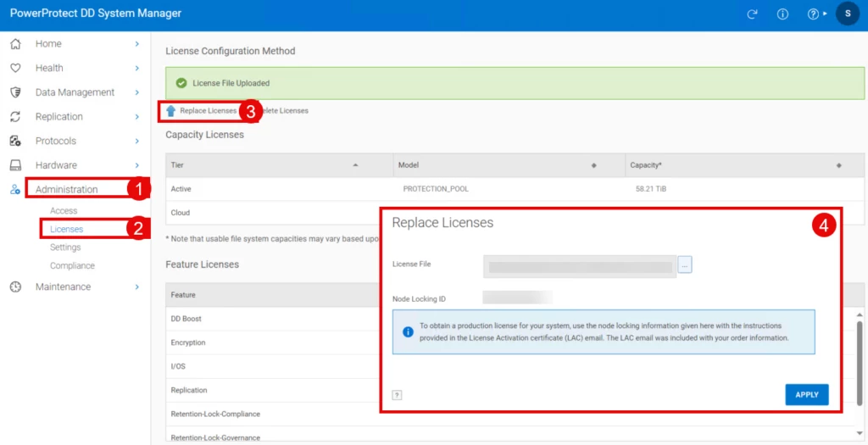Click the Home house icon
Screen dimensions: 868x445
tap(15, 44)
